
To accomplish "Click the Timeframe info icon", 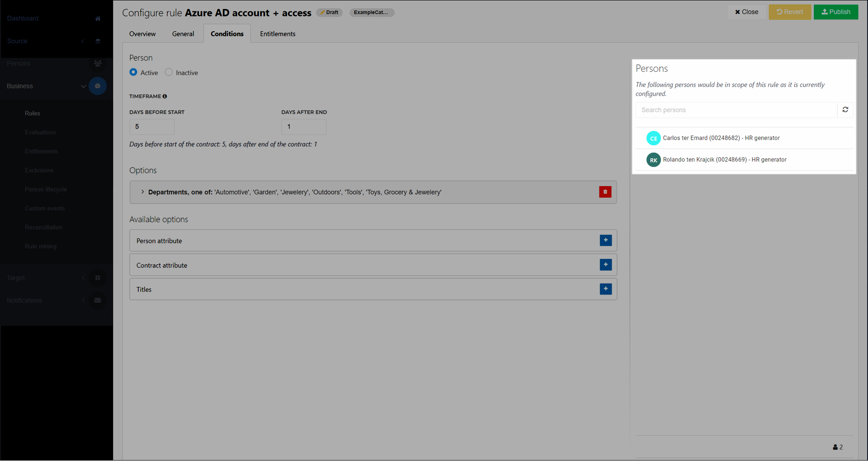I will pos(165,96).
